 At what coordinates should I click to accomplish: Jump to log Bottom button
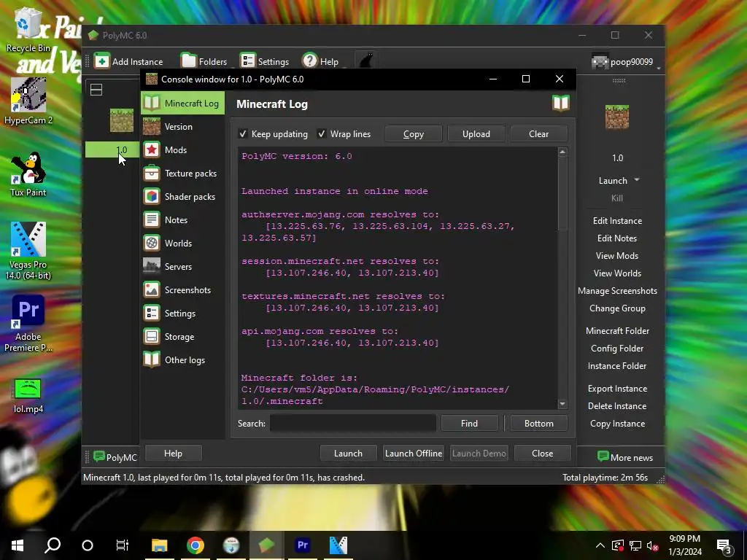pos(539,424)
